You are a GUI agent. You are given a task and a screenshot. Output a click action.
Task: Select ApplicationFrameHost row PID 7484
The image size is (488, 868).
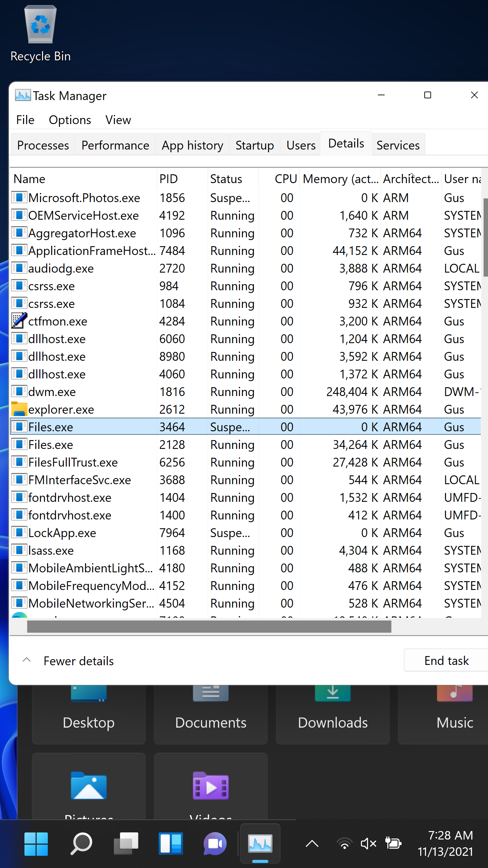click(x=246, y=251)
